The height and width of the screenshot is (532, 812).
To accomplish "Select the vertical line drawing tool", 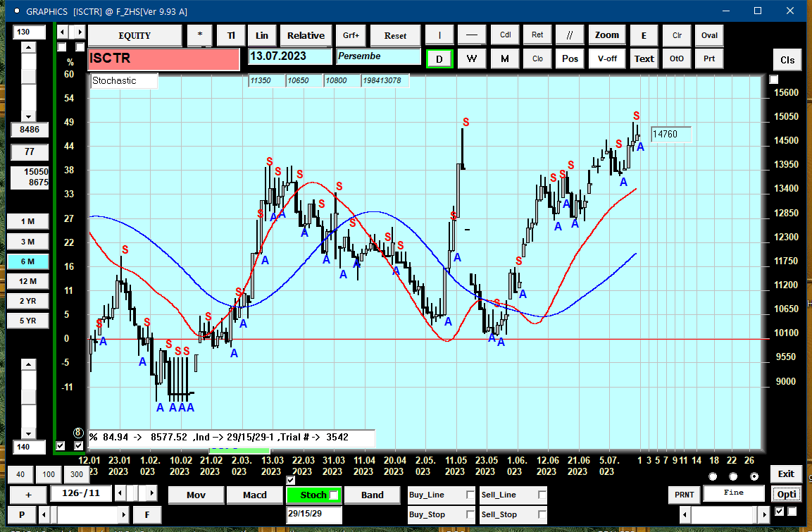I will point(439,35).
